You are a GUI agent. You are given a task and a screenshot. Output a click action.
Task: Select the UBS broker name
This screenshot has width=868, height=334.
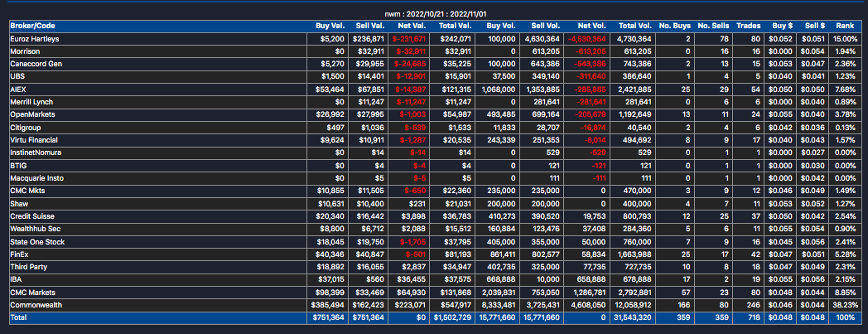17,77
